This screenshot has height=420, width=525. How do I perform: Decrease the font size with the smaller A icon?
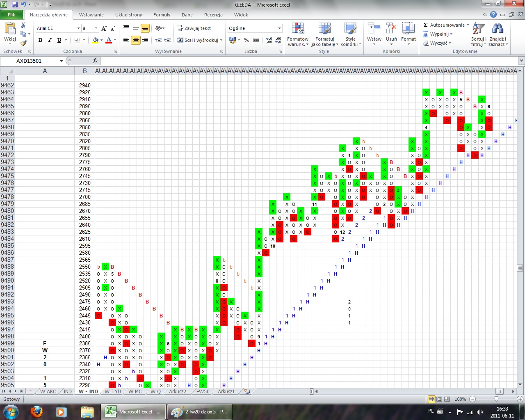click(x=113, y=28)
